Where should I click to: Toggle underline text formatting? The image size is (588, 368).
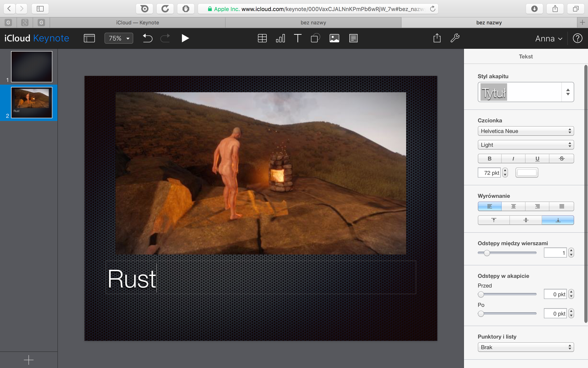coord(537,158)
